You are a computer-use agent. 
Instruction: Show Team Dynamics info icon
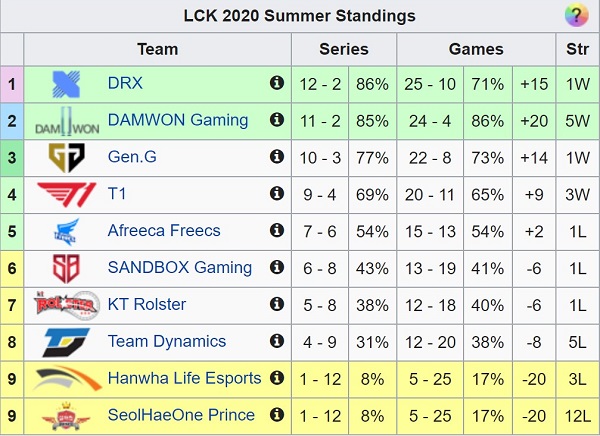pyautogui.click(x=277, y=342)
